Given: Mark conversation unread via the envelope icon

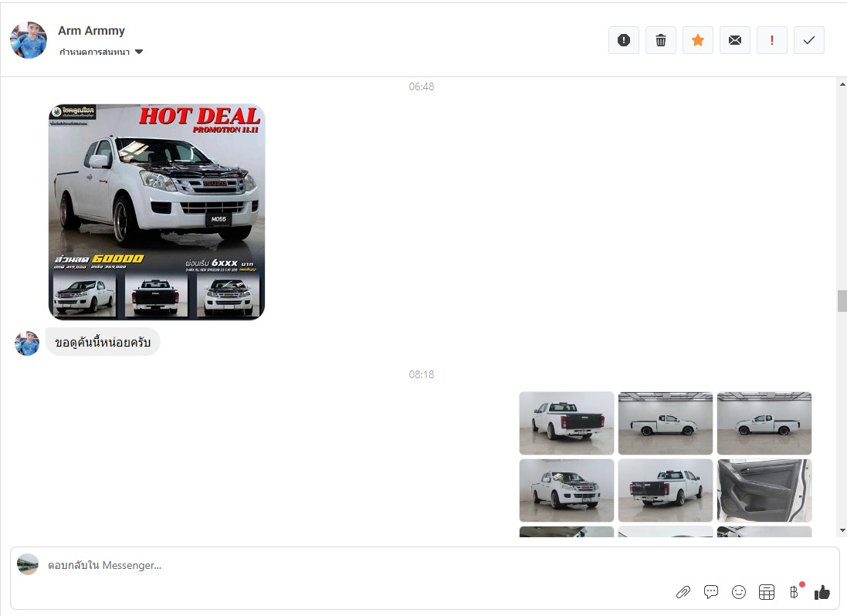Looking at the screenshot, I should tap(734, 40).
